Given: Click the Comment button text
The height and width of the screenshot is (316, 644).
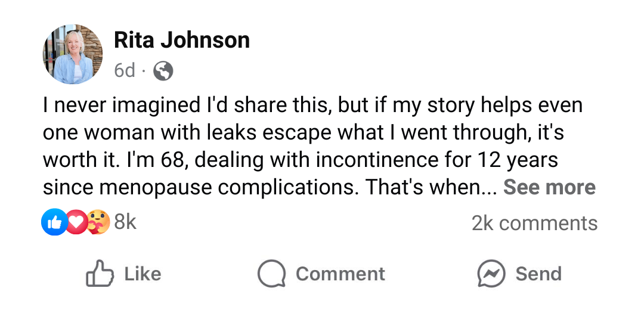Looking at the screenshot, I should coord(340,274).
